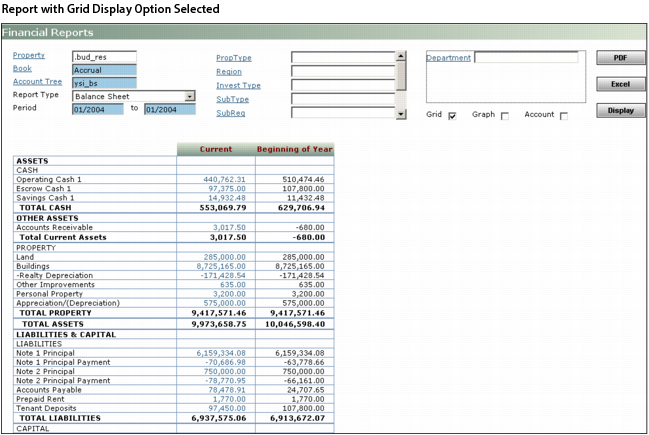
Task: Open the Department lookup link
Action: pyautogui.click(x=448, y=58)
